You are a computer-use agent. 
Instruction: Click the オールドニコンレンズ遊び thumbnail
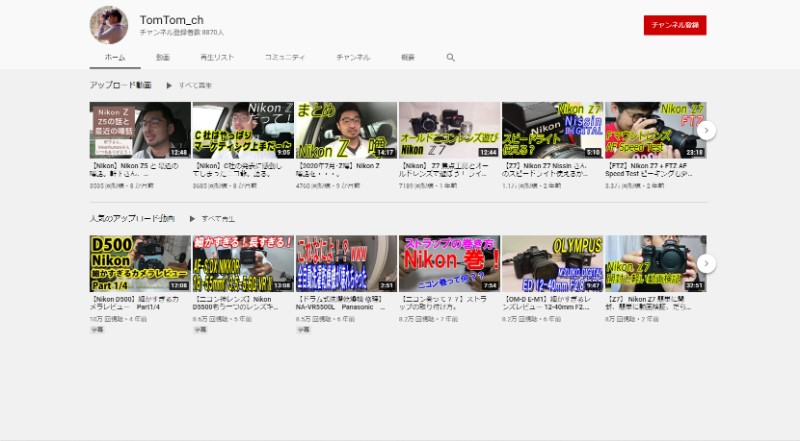(x=449, y=130)
